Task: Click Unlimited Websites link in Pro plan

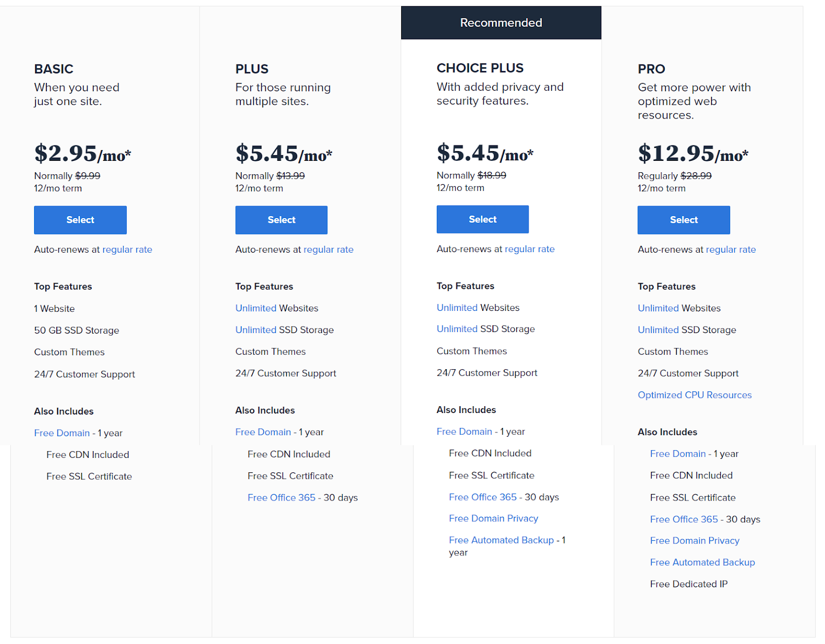Action: coord(658,308)
